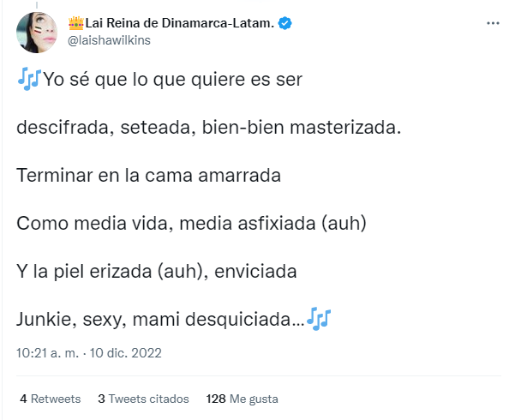Show the 128 Me gusta list
This screenshot has width=515, height=420.
tap(243, 399)
